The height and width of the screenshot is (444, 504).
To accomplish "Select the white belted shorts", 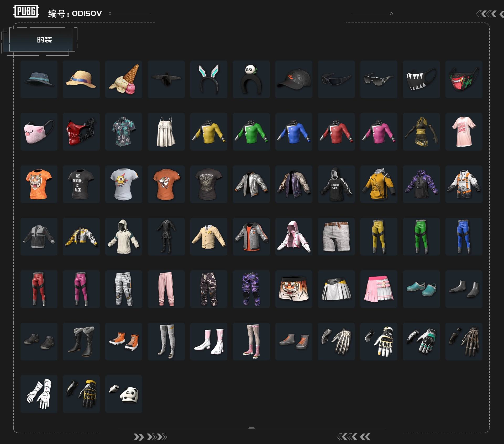I will coord(336,237).
